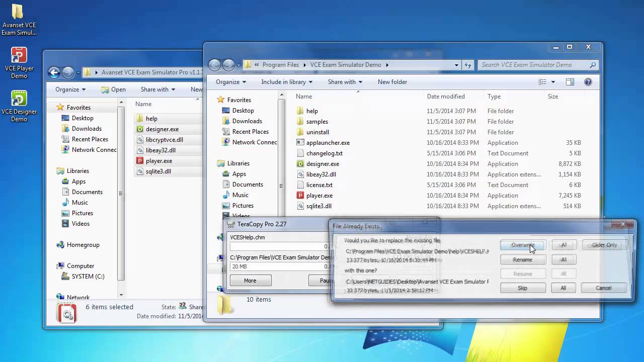This screenshot has height=362, width=644.
Task: Click Older Only button
Action: pyautogui.click(x=604, y=245)
